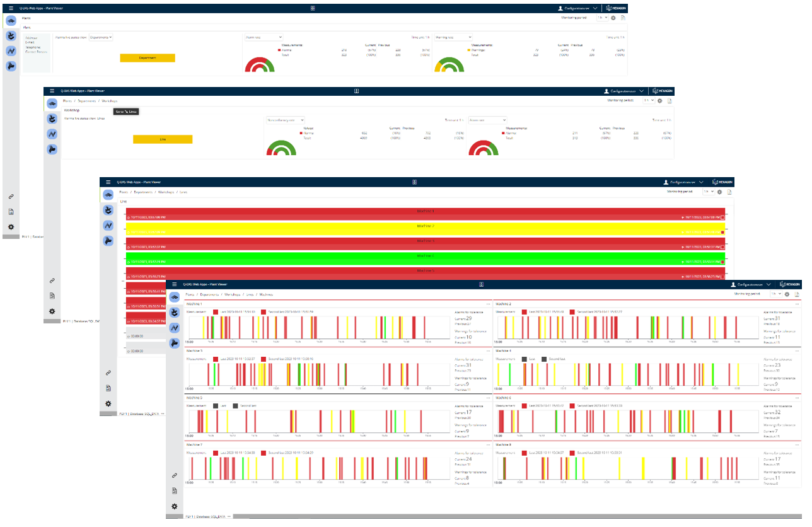
Task: Click yellow Line button in Workshop window
Action: [x=163, y=139]
